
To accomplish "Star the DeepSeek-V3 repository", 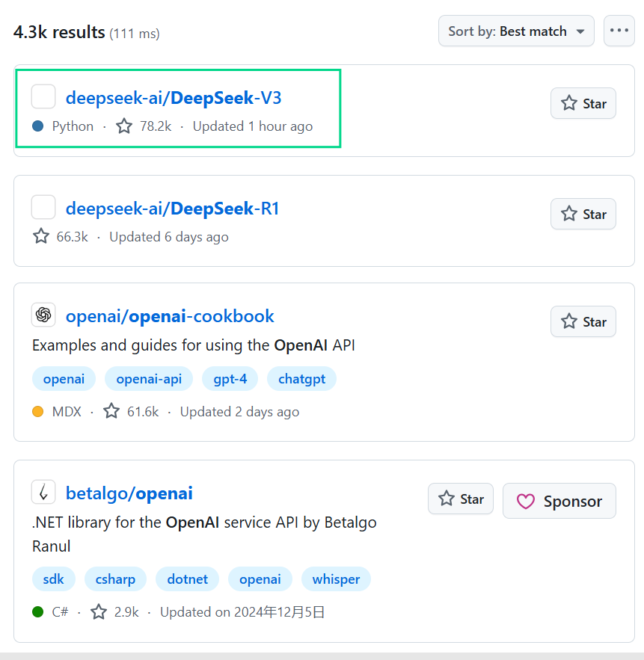I will click(583, 103).
